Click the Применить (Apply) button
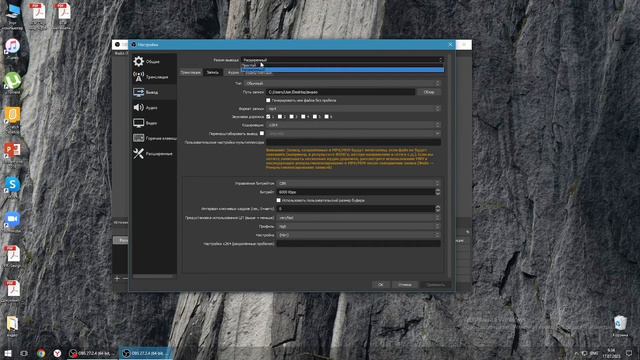Screen dimensions: 640x360 click(436, 284)
